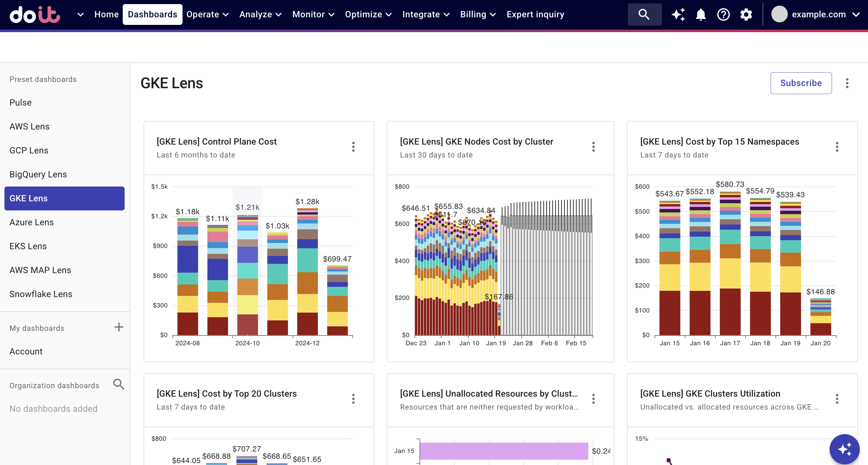Open GKE Nodes Cost by Cluster options

[593, 147]
